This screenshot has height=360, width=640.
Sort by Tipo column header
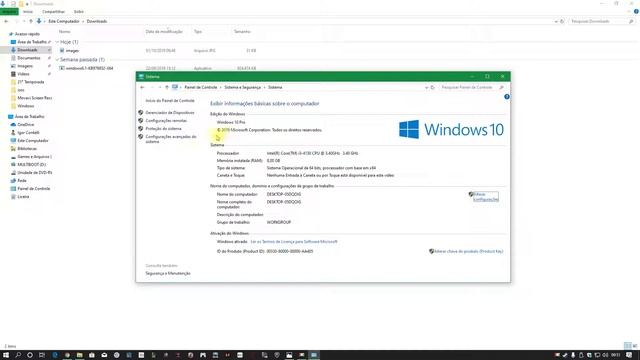pyautogui.click(x=198, y=31)
